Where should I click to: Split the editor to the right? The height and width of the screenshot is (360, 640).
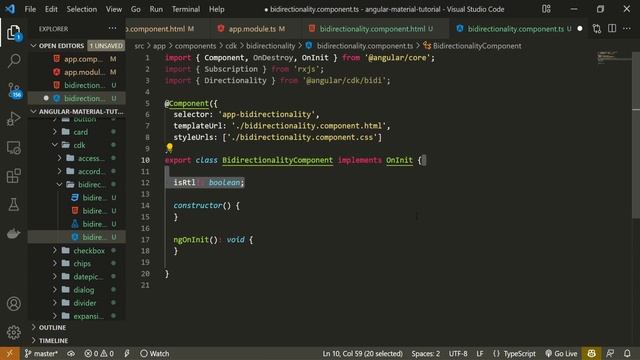coord(612,29)
